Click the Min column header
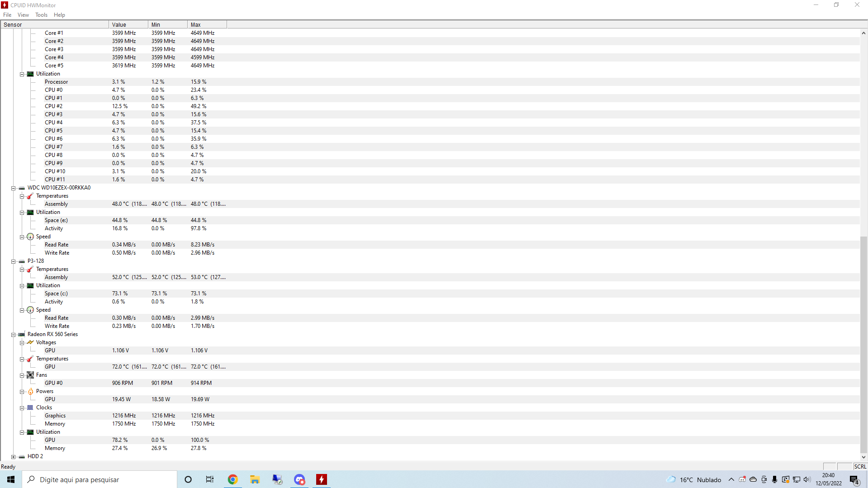 point(168,24)
